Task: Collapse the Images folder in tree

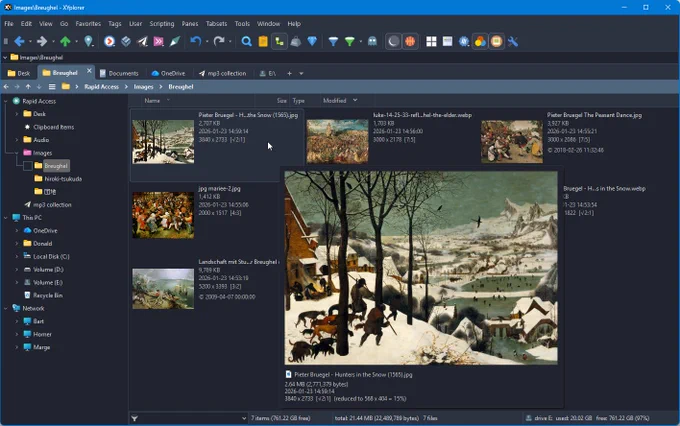Action: coord(17,153)
